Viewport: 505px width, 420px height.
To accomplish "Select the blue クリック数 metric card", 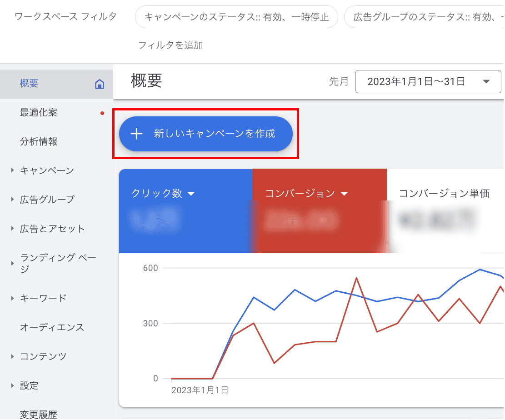I will 186,211.
